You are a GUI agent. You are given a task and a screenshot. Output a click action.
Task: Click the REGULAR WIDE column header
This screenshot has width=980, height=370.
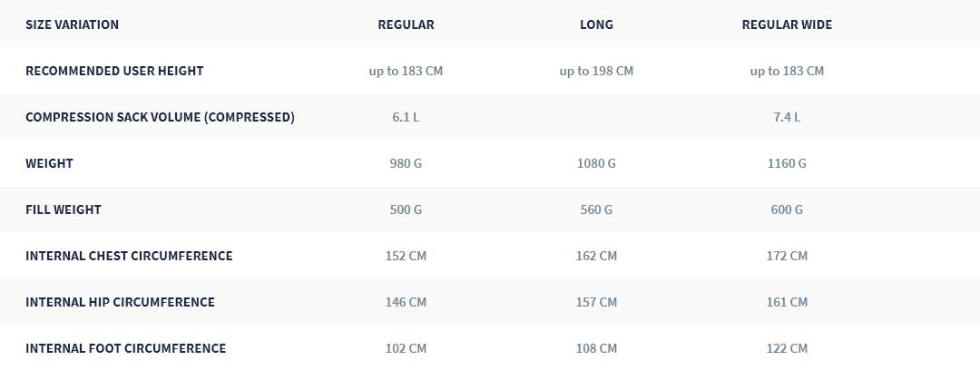click(787, 25)
